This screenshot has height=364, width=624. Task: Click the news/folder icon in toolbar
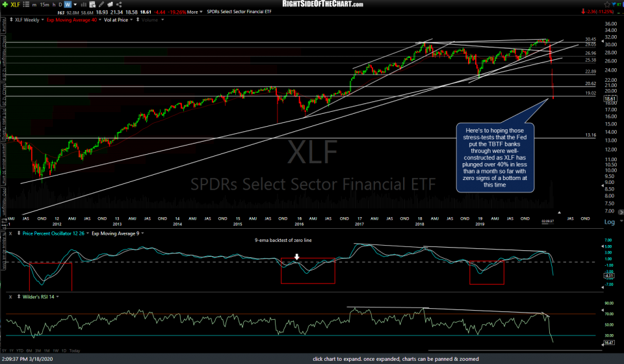(x=110, y=5)
